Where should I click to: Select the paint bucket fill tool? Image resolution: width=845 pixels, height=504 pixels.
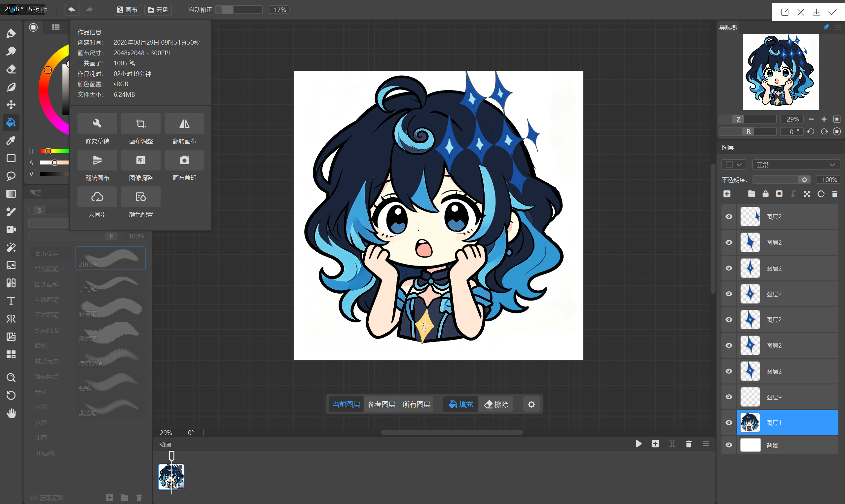click(11, 122)
